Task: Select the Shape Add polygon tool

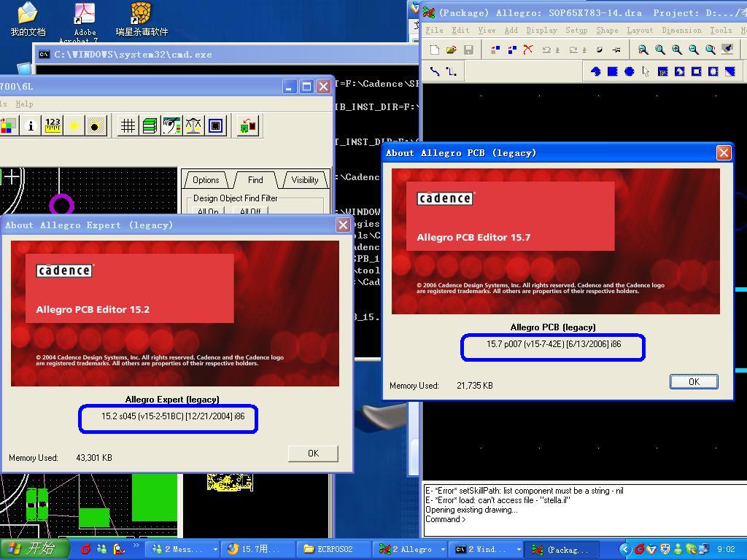Action: 595,71
